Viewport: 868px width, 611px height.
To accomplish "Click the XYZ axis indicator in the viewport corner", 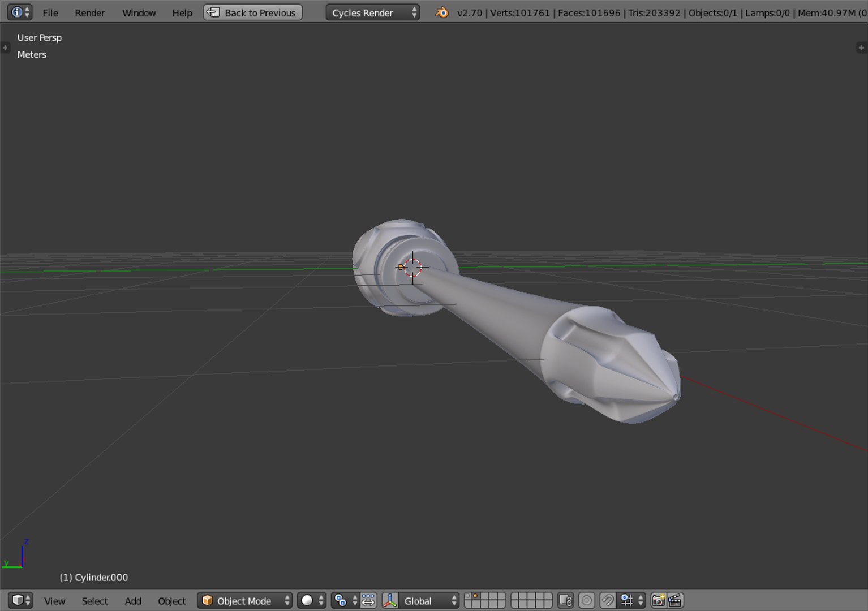I will tap(16, 554).
